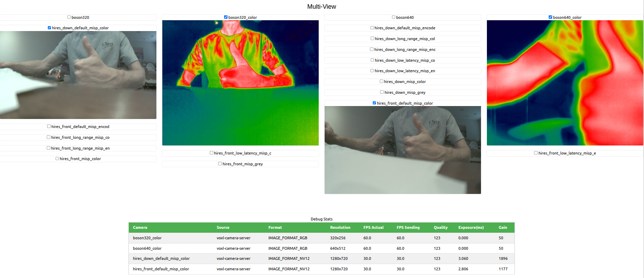Check the hires_front_long_range_misp_en checkbox

pos(48,148)
